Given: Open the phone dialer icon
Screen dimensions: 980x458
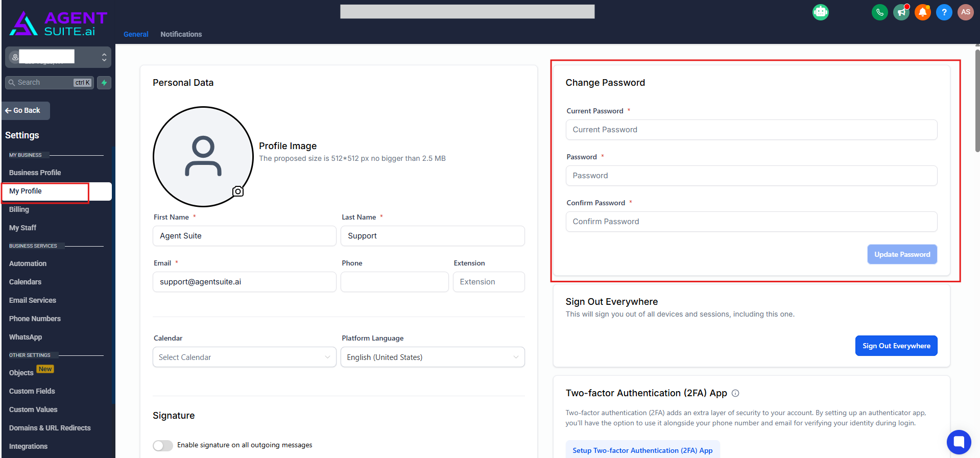Looking at the screenshot, I should tap(879, 12).
